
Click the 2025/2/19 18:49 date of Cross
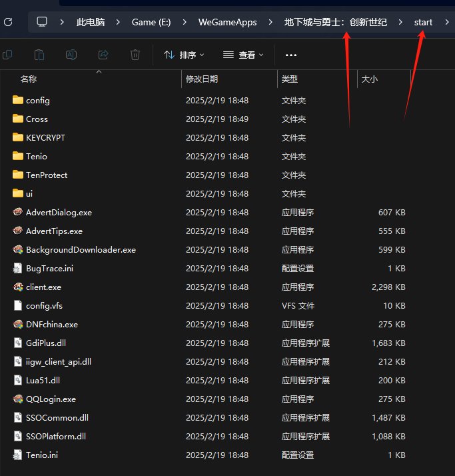(217, 119)
